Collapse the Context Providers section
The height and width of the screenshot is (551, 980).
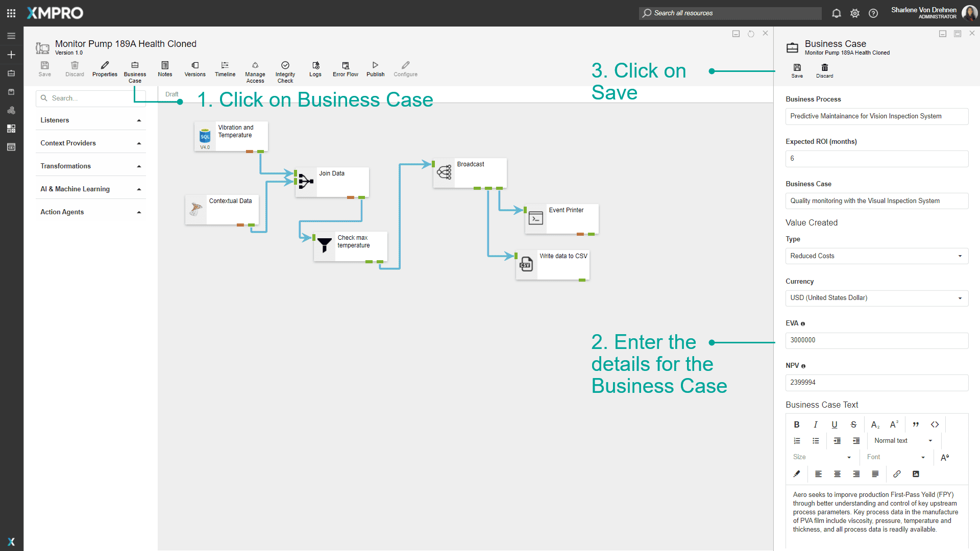click(138, 143)
